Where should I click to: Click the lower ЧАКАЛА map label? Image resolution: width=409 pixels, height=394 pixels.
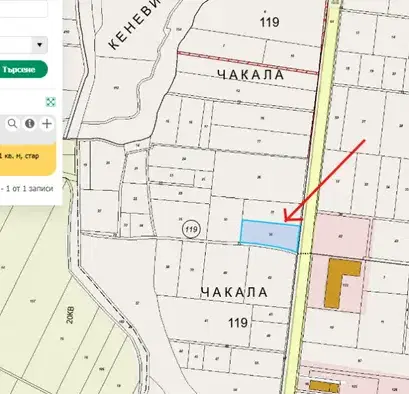[x=234, y=292]
